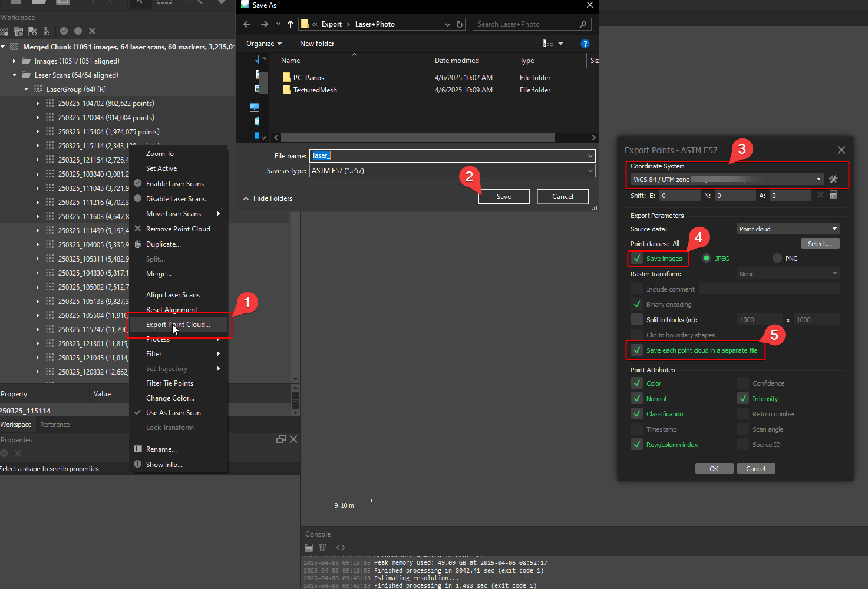Click the LaserGroup point-cloud icon
Screen dimensions: 868x589
pos(38,89)
